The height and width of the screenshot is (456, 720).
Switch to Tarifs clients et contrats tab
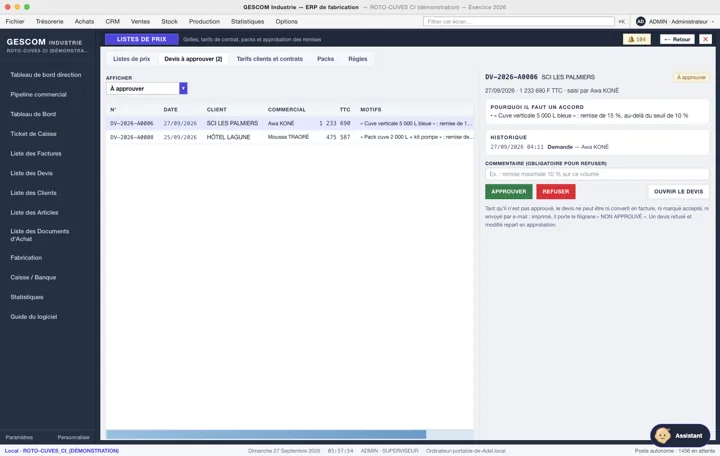tap(270, 59)
